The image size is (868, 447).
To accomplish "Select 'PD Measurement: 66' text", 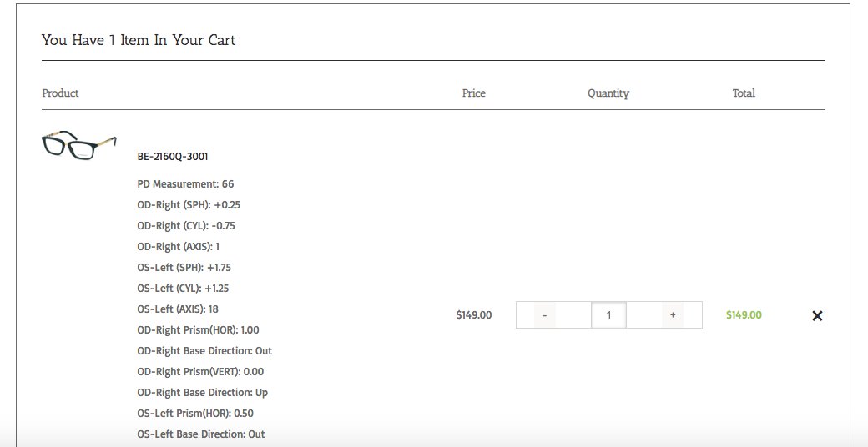I will 185,183.
